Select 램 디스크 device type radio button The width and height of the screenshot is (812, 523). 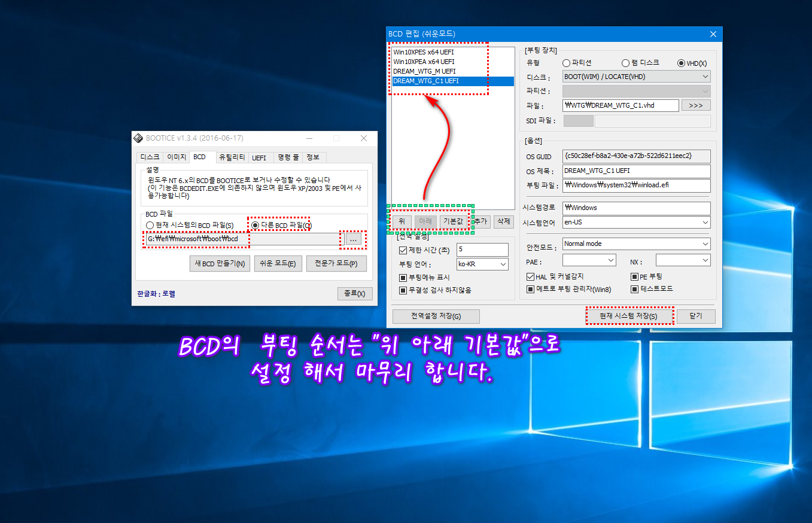coord(640,63)
